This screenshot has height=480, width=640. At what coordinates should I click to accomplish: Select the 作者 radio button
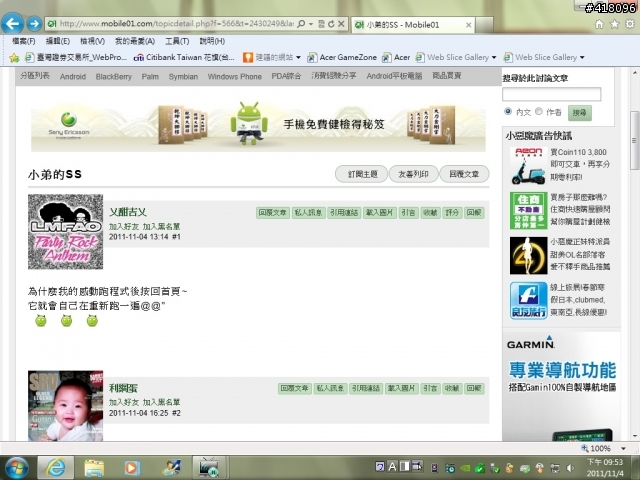pos(539,111)
